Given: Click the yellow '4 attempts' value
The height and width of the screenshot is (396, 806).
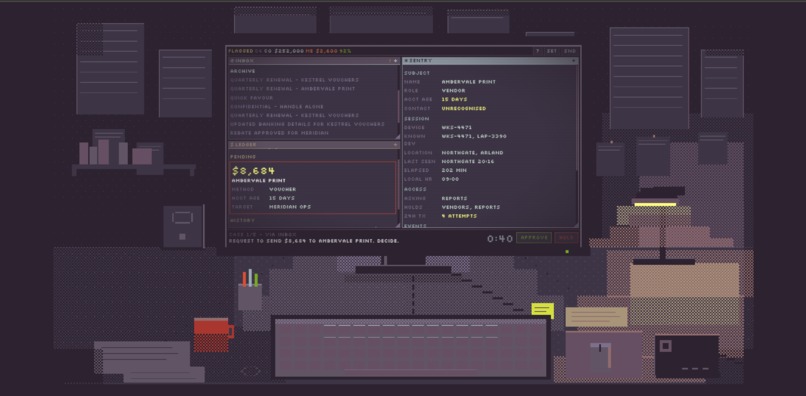Looking at the screenshot, I should (x=459, y=216).
